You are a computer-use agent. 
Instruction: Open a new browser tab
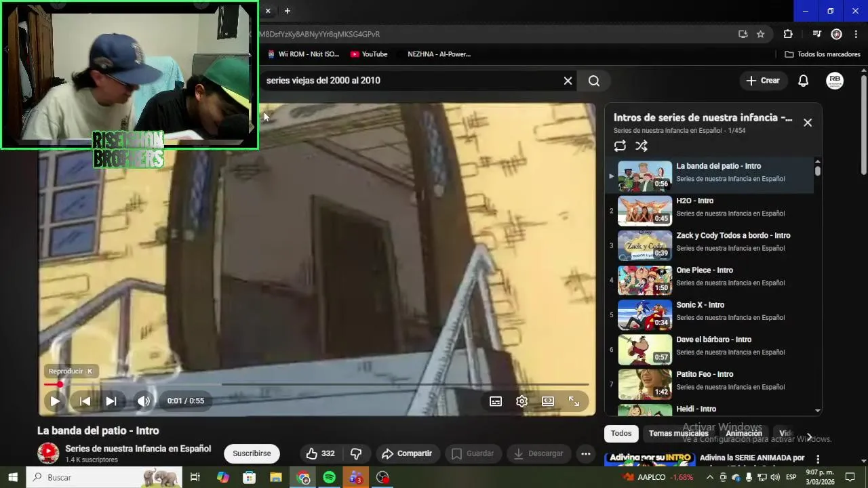coord(288,11)
